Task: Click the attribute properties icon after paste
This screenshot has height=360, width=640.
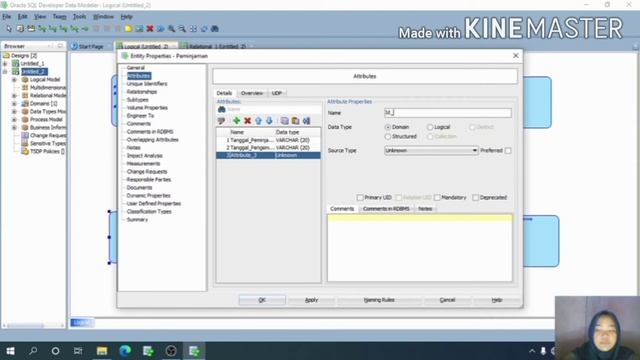Action: tap(307, 120)
